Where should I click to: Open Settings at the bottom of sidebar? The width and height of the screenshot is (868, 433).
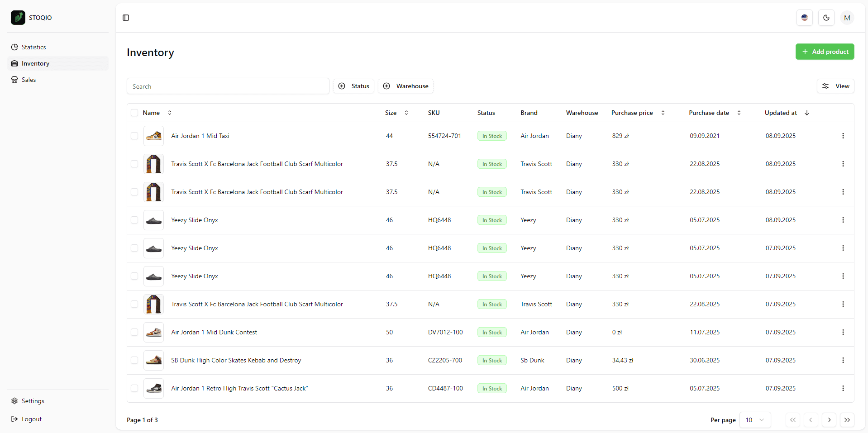[33, 401]
